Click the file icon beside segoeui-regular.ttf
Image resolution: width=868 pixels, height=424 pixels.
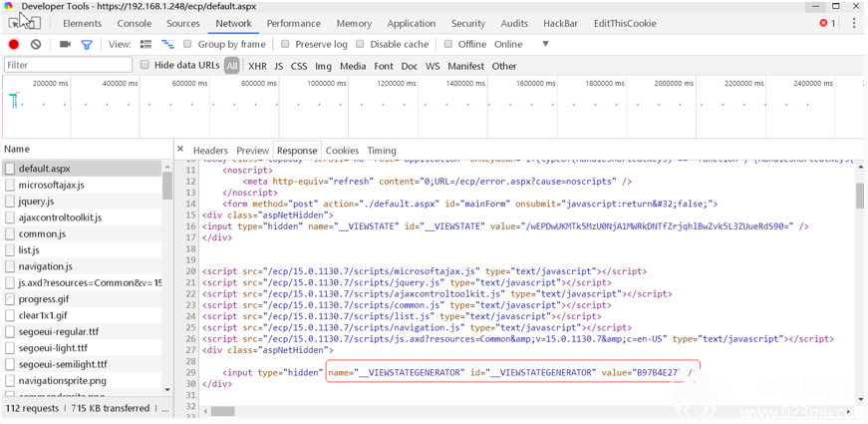pyautogui.click(x=10, y=331)
